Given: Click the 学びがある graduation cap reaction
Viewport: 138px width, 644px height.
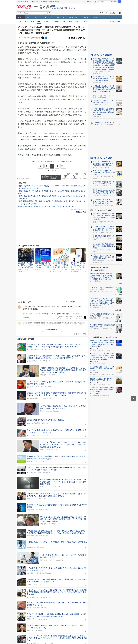Looking at the screenshot, I should [x=65, y=176].
